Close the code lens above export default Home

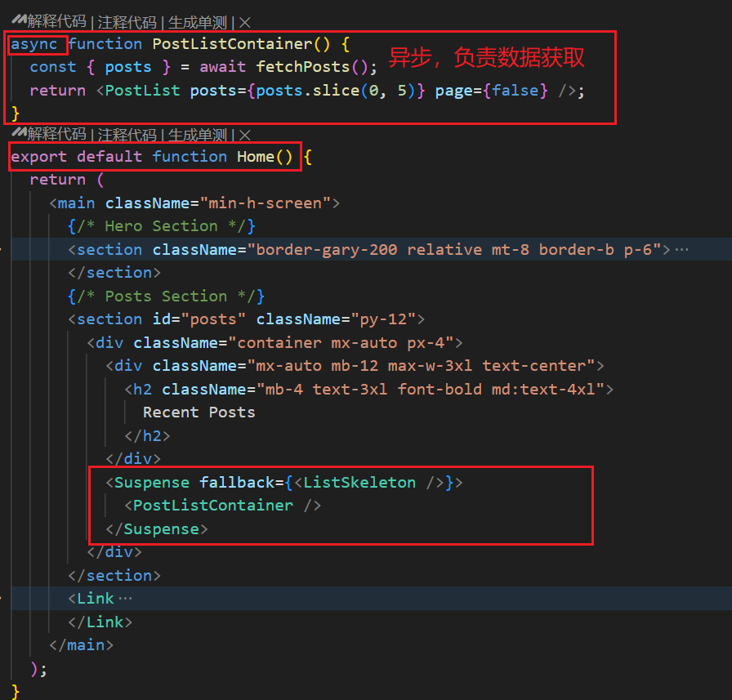[245, 136]
